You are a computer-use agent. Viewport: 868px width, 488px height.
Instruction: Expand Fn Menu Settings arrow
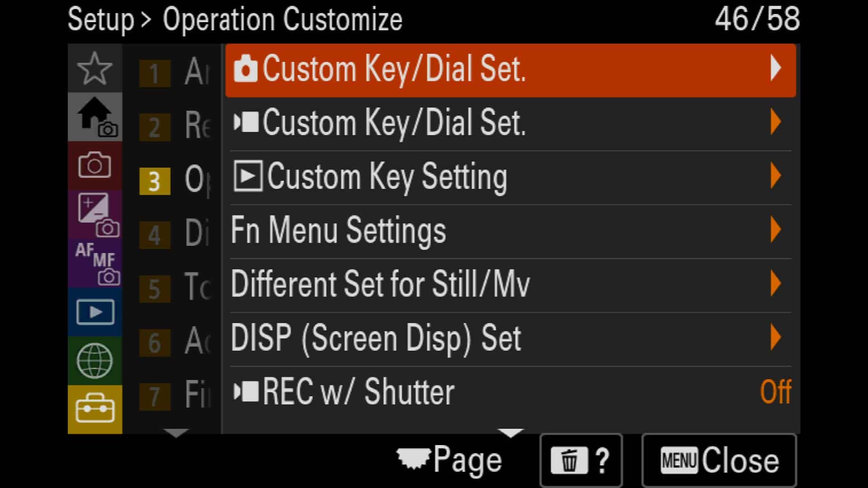point(776,230)
